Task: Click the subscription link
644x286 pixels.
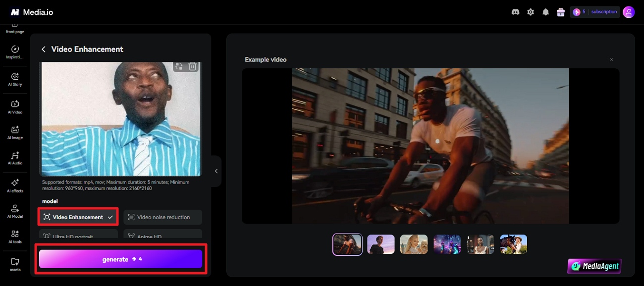Action: pos(604,12)
